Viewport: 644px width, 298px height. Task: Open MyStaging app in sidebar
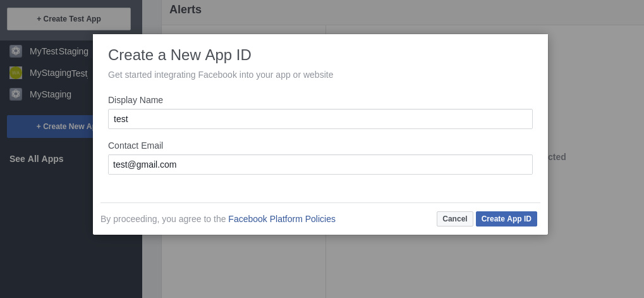click(50, 94)
